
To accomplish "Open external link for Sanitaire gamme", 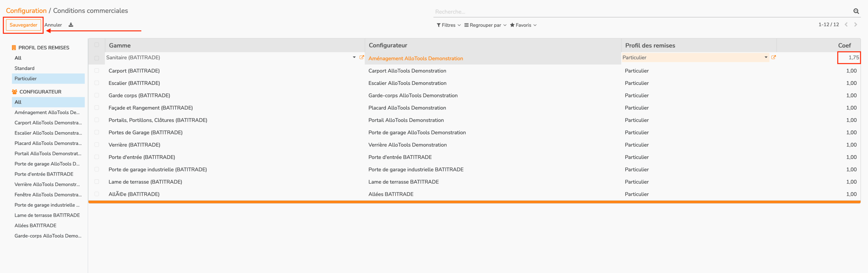I will (361, 57).
